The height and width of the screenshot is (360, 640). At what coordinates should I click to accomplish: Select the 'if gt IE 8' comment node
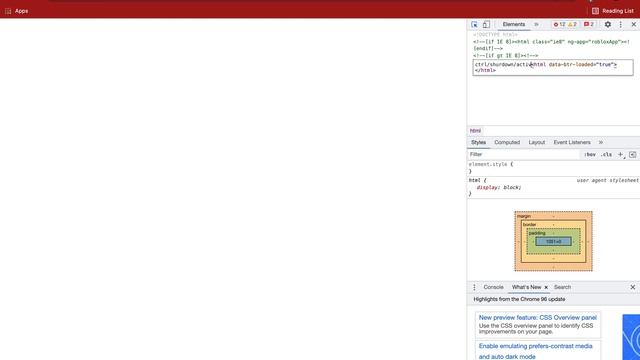pyautogui.click(x=506, y=56)
